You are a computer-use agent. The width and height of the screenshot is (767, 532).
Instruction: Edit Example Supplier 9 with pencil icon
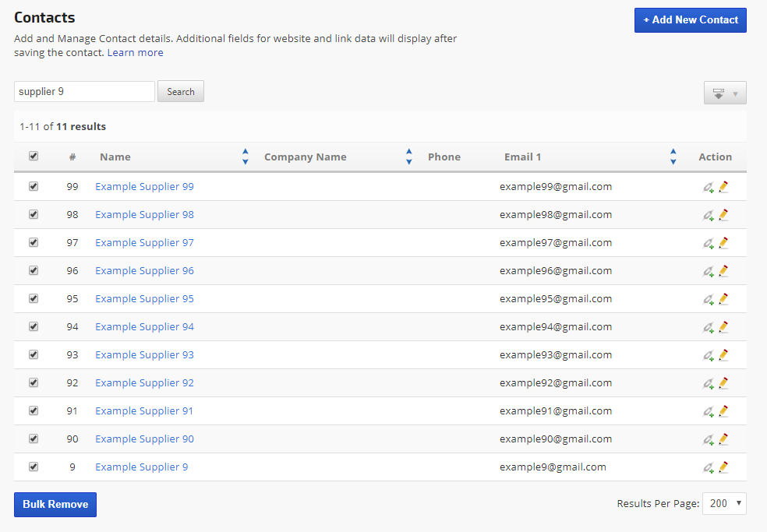coord(723,467)
